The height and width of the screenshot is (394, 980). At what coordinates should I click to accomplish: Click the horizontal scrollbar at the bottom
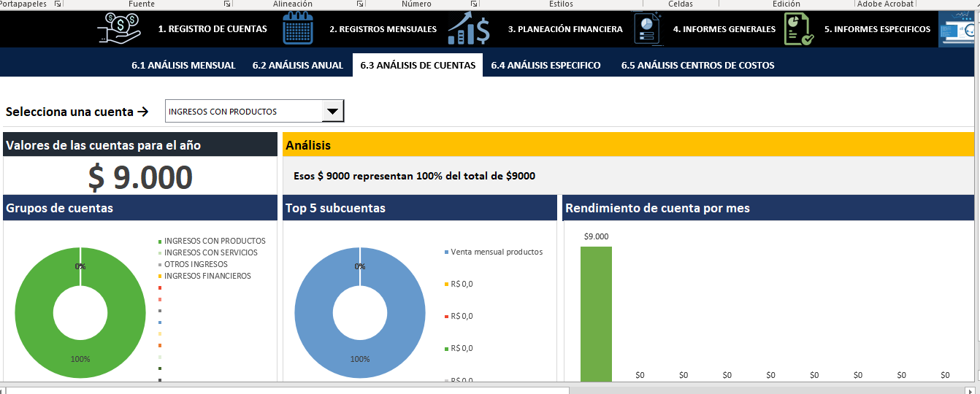click(x=288, y=390)
